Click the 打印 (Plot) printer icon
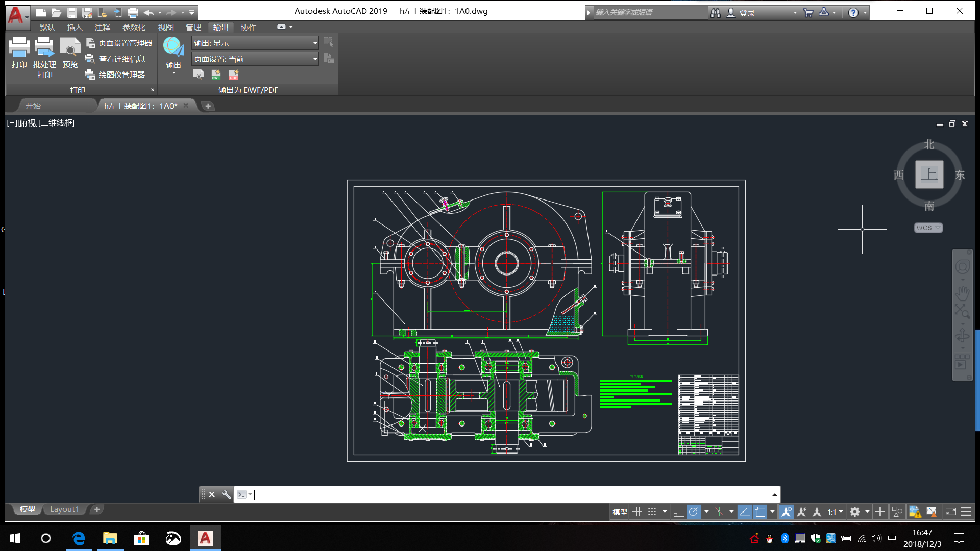Viewport: 980px width, 551px height. pyautogui.click(x=19, y=47)
